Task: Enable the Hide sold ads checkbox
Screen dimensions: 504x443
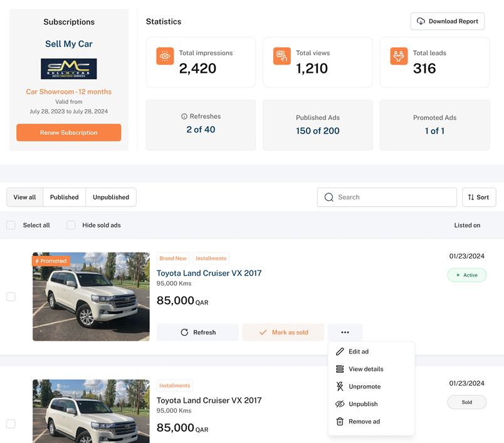Action: (71, 225)
